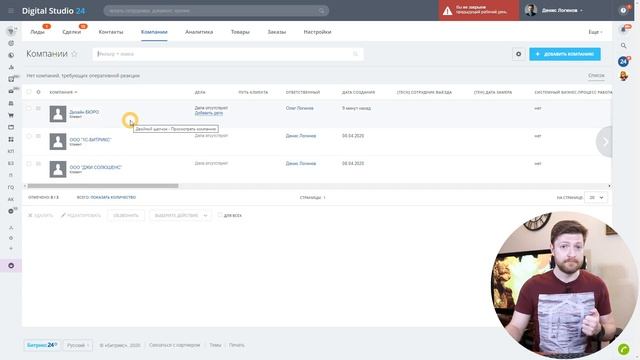The image size is (640, 360).
Task: Tick the checkbox for Дизайн БЮРО row
Action: click(x=29, y=108)
